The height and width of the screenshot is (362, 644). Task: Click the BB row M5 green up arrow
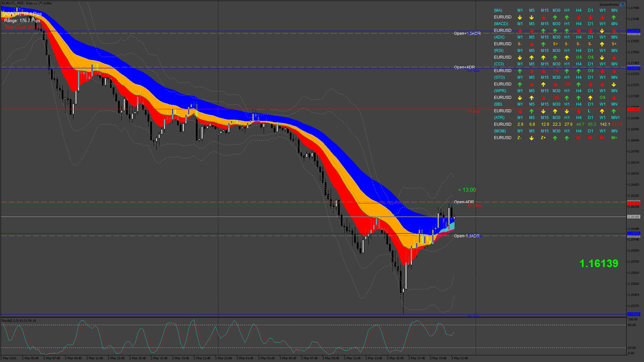(532, 111)
